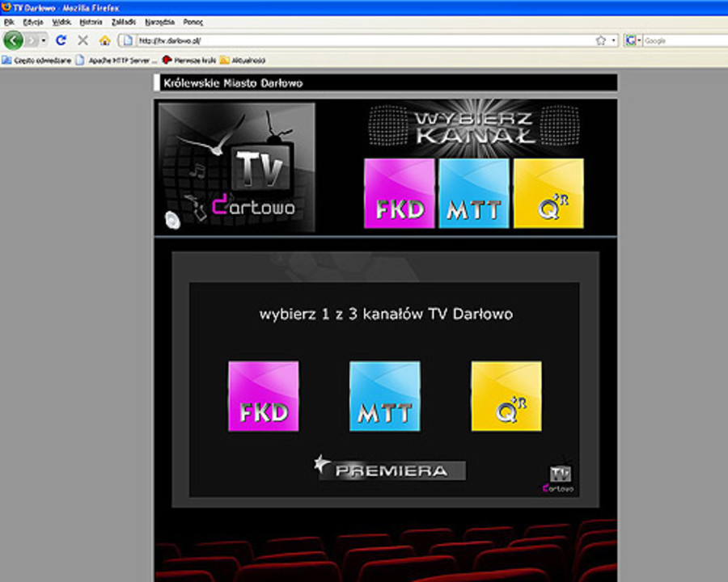Click the large blue MTT channel tile

pos(385,396)
